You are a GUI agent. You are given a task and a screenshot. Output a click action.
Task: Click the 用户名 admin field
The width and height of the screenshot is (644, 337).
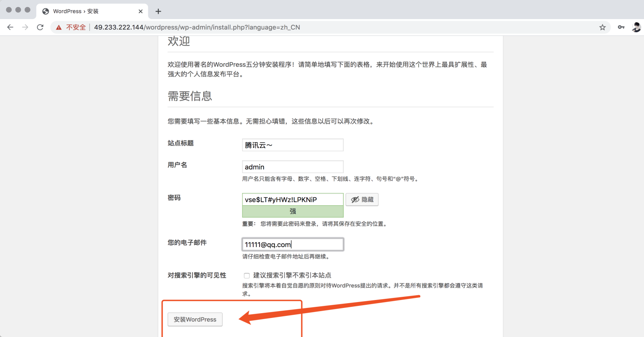click(x=293, y=167)
